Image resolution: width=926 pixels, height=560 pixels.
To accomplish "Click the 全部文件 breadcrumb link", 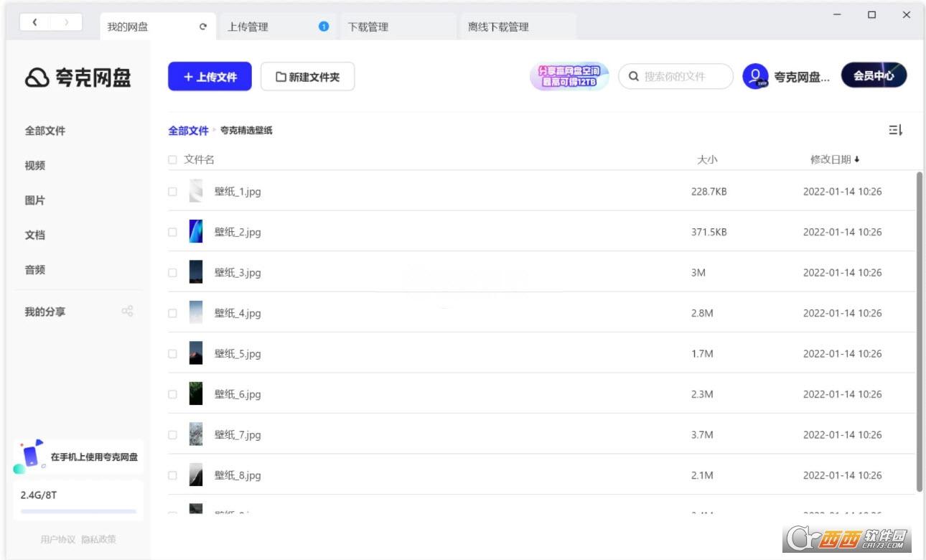I will click(x=188, y=130).
